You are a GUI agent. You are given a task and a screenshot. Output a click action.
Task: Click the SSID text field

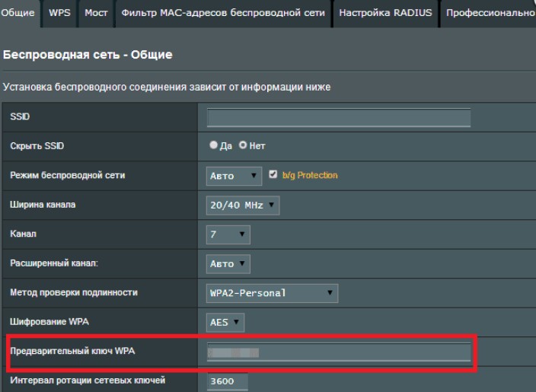[x=339, y=117]
